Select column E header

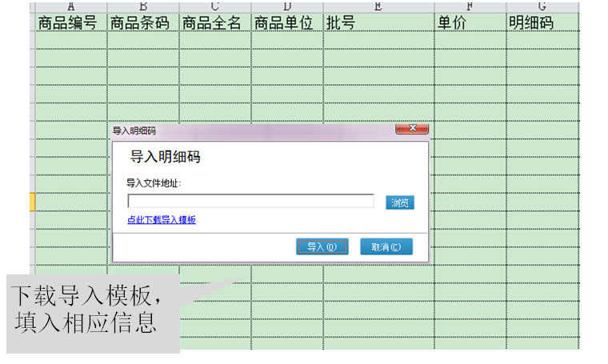[378, 7]
